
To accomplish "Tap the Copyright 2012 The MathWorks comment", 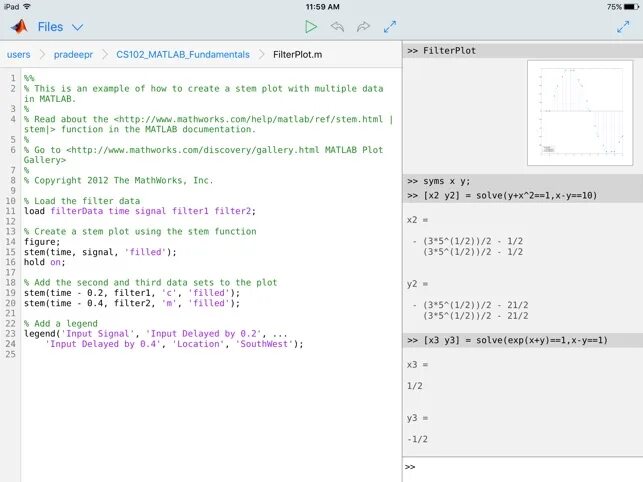I will (x=119, y=180).
